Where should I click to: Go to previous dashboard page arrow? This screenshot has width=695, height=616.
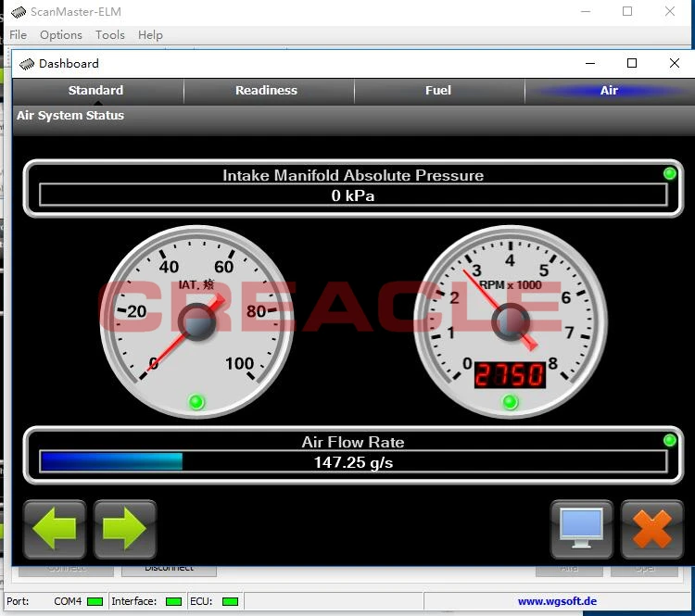click(55, 529)
